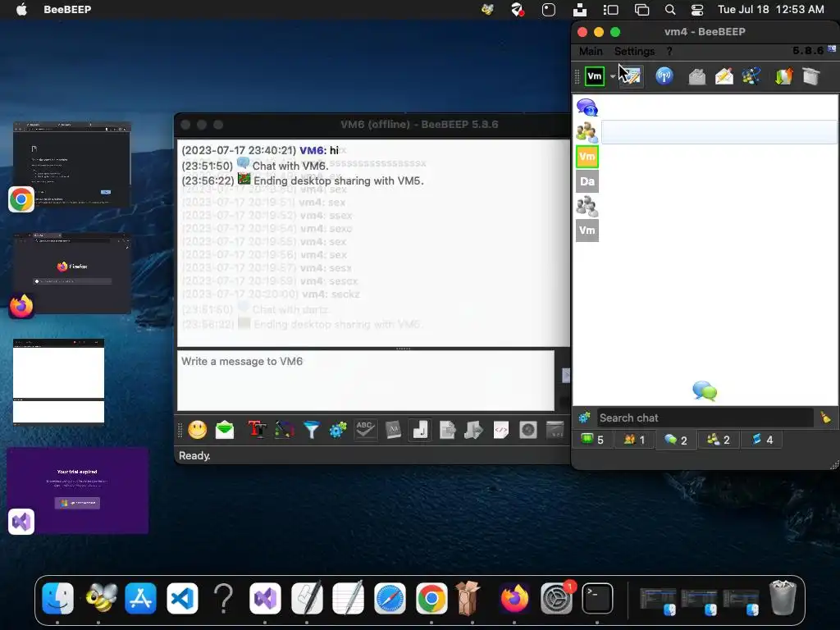Click the BeeBEEP bee icon in menu bar
This screenshot has width=840, height=630.
487,9
